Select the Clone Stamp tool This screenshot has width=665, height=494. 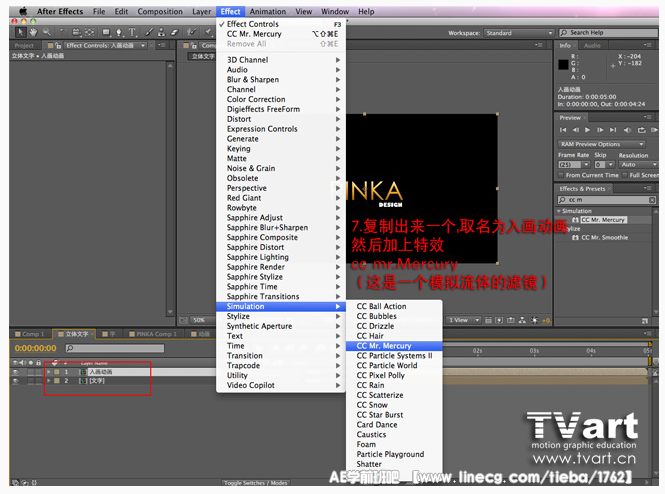(x=162, y=32)
